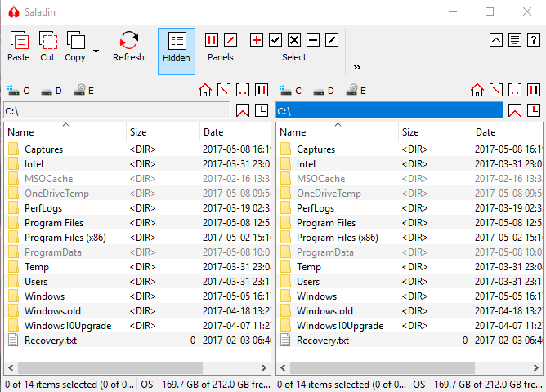The width and height of the screenshot is (546, 392).
Task: Open history clock icon in right panel
Action: click(534, 110)
